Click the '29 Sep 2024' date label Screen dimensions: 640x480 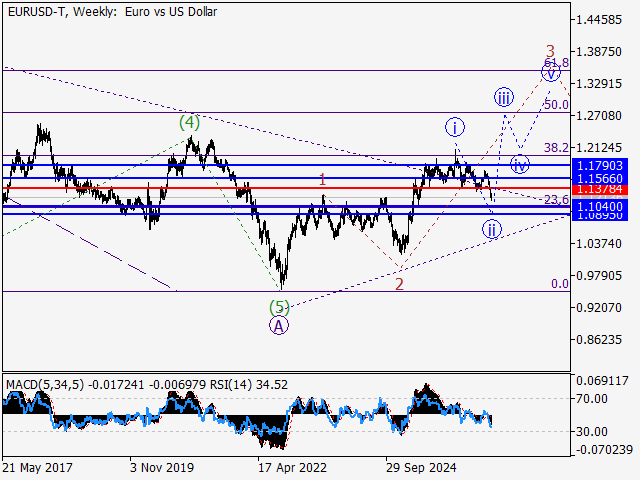click(421, 467)
